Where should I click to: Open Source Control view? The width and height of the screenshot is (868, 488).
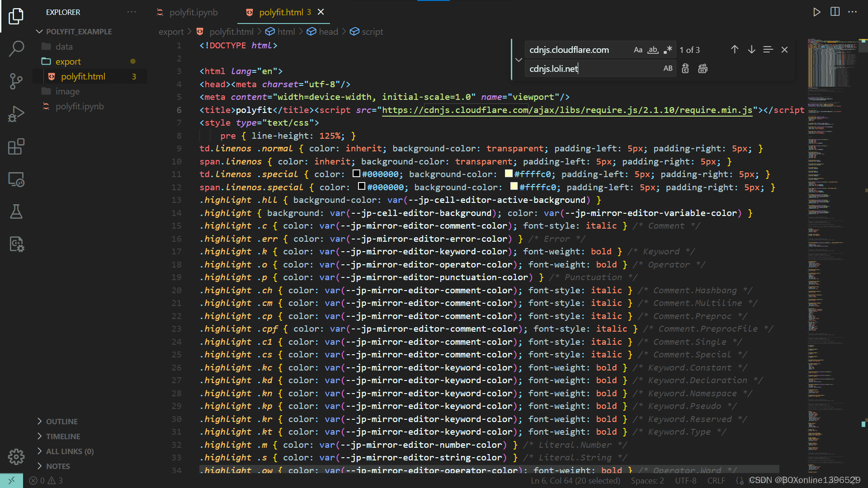(16, 81)
